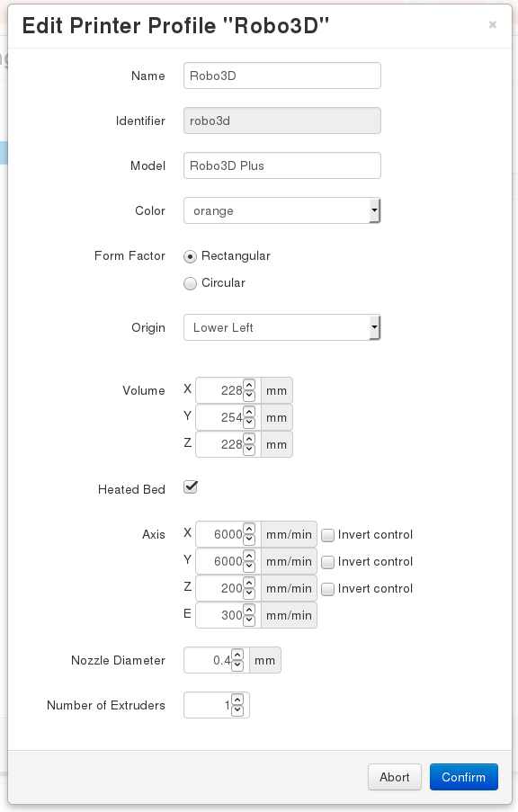Viewport: 518px width, 812px height.
Task: Click the Confirm button
Action: (x=464, y=777)
